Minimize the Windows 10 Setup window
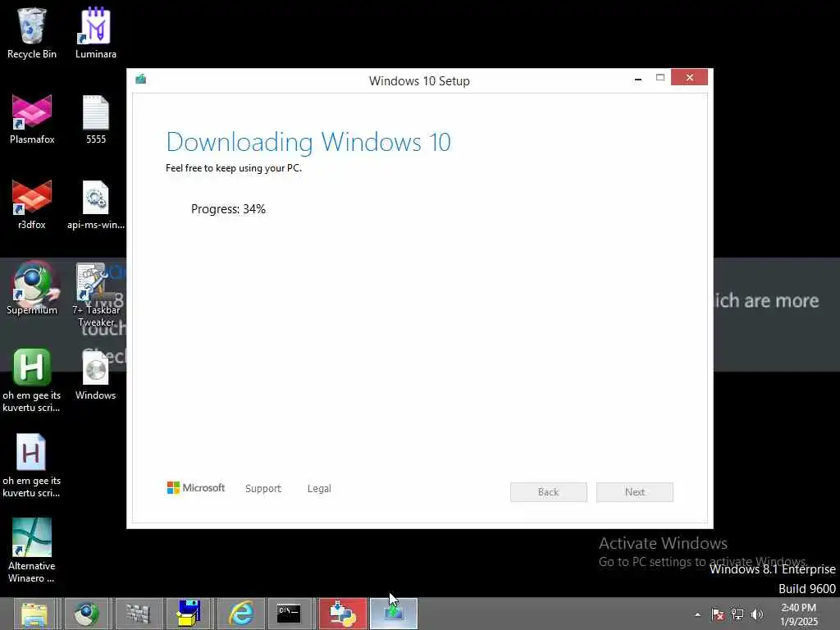 638,78
